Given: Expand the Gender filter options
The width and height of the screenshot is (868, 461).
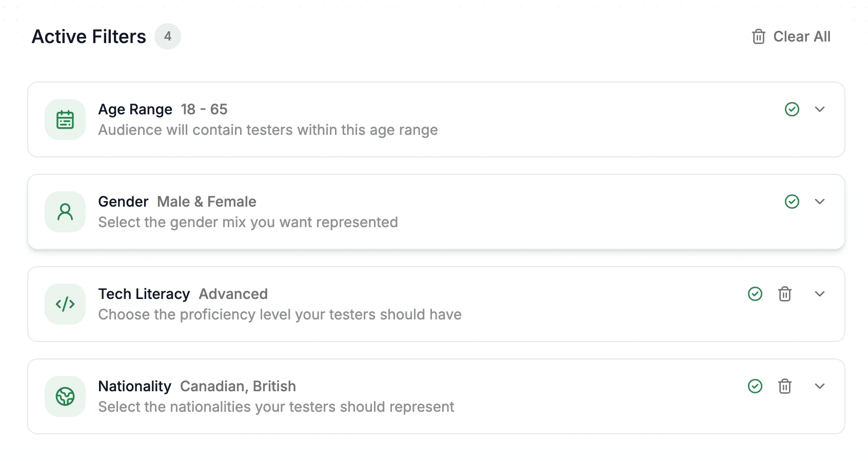Looking at the screenshot, I should pyautogui.click(x=820, y=202).
